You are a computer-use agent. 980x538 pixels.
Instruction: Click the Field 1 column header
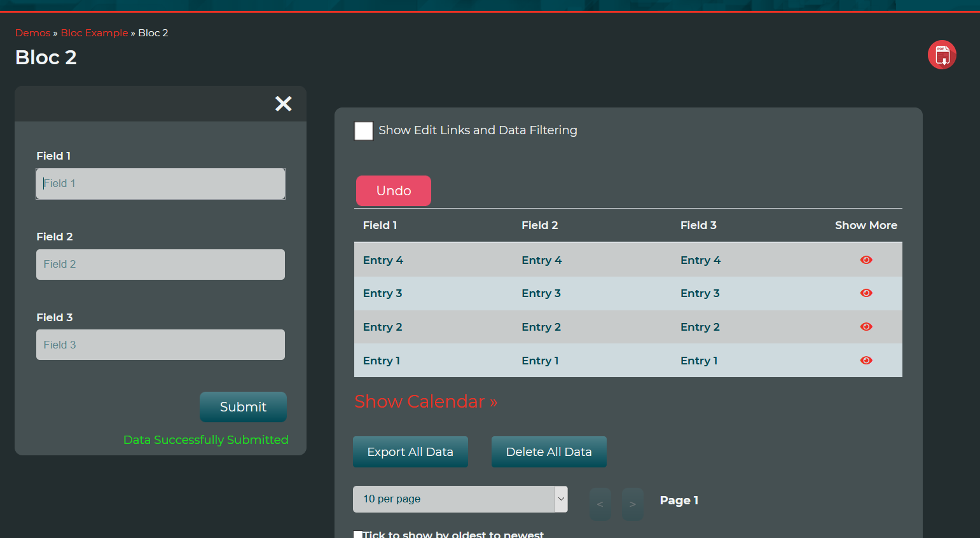[380, 225]
